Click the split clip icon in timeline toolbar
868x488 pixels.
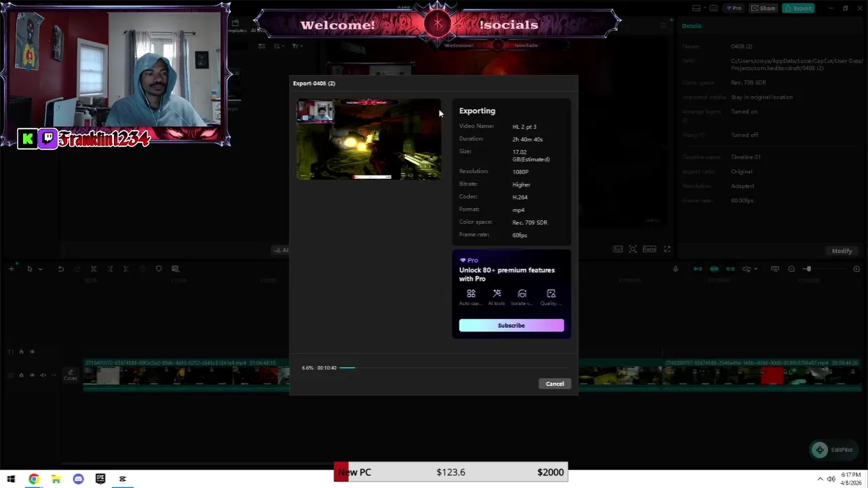click(94, 269)
